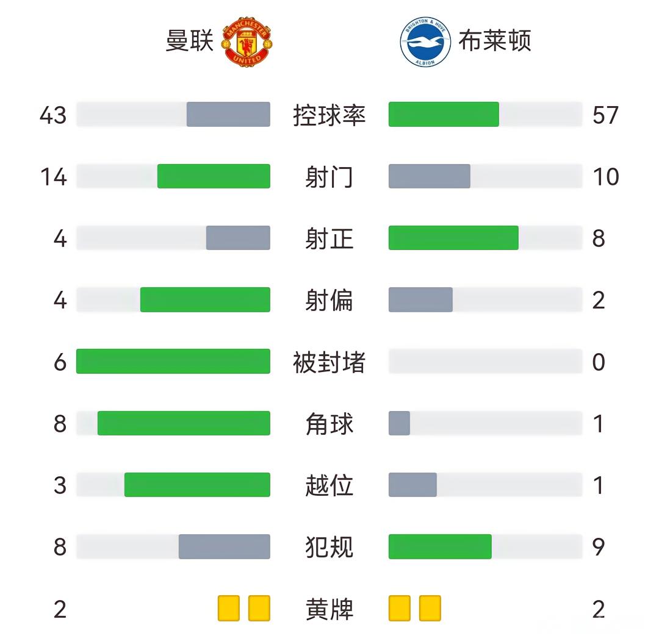This screenshot has height=644, width=659.
Task: Click Manchester United's green 被封堵 blocked bar
Action: pos(173,362)
